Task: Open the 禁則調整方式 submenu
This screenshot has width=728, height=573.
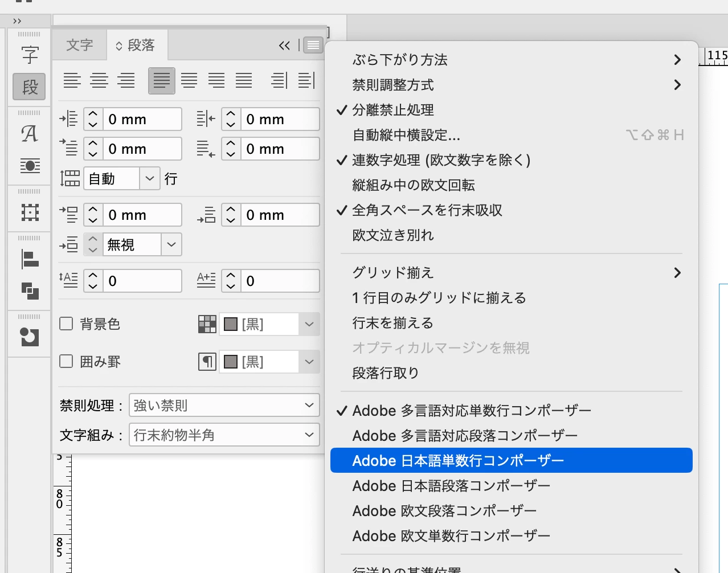Action: click(x=512, y=85)
